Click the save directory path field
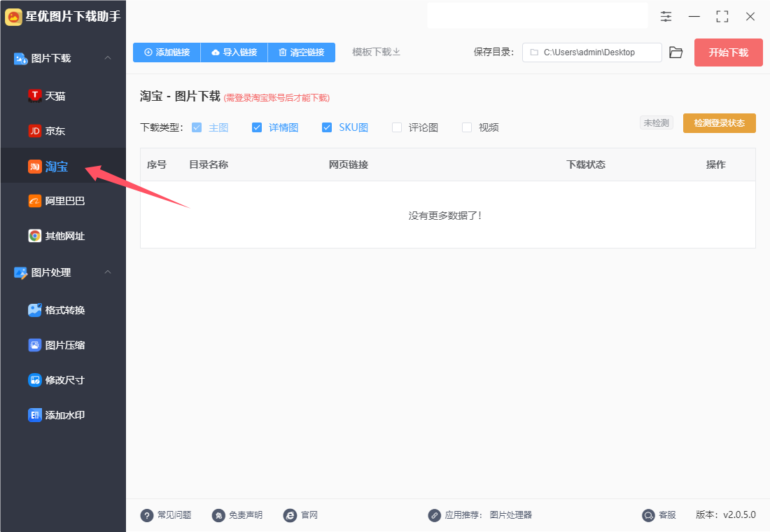The image size is (770, 532). point(591,52)
